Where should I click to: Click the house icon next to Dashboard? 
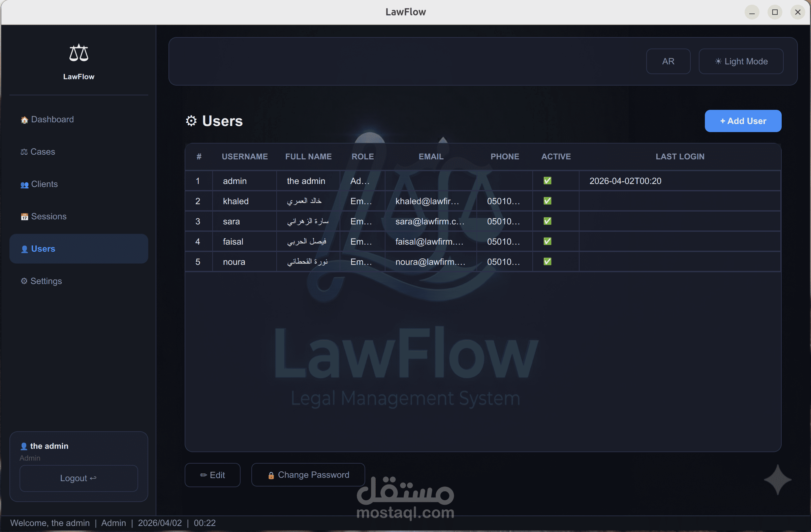coord(24,120)
